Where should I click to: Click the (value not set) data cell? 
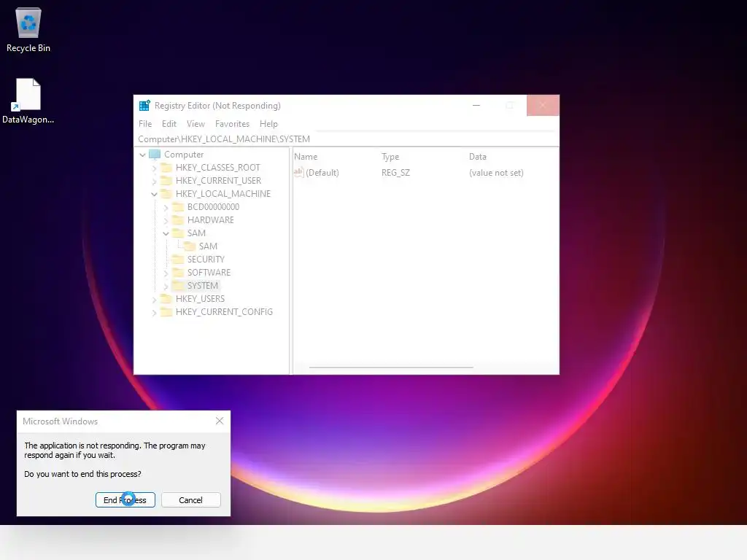pyautogui.click(x=496, y=173)
